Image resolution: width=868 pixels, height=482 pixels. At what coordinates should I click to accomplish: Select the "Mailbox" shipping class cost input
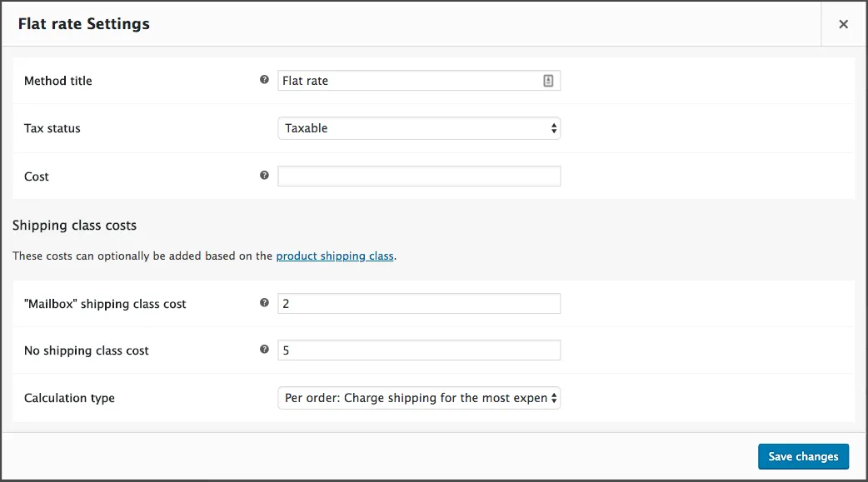coord(418,304)
